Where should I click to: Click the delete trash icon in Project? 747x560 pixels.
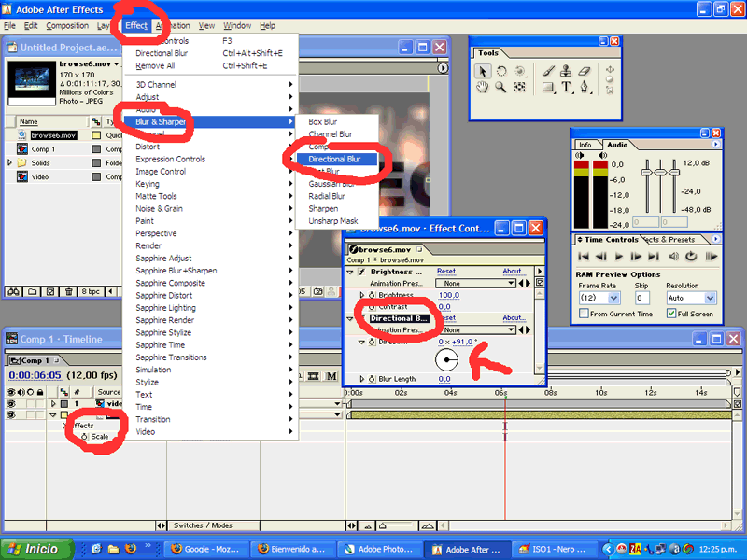(x=68, y=291)
